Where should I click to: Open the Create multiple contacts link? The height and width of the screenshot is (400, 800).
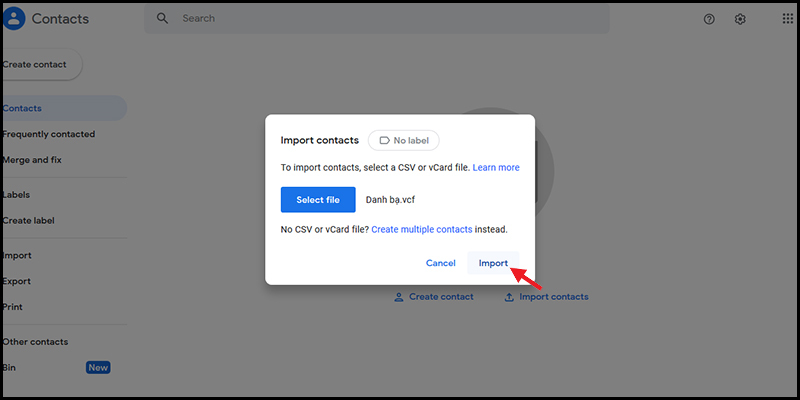point(421,230)
